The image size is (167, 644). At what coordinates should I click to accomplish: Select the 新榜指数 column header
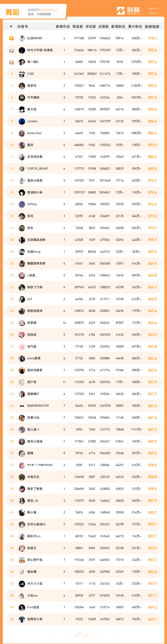tap(152, 26)
